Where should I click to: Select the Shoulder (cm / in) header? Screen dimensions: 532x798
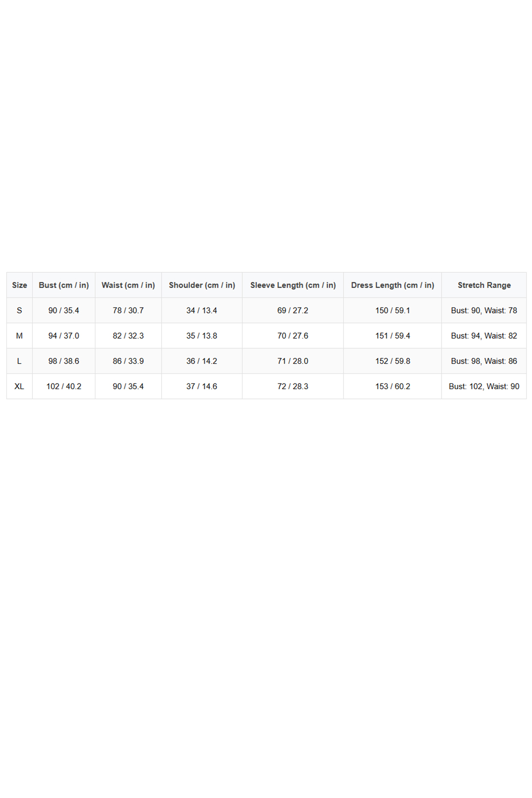click(202, 285)
